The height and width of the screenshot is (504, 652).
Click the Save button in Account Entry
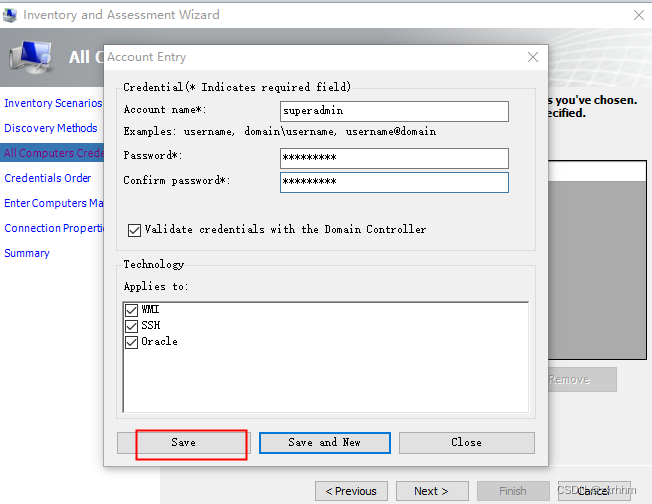click(183, 443)
